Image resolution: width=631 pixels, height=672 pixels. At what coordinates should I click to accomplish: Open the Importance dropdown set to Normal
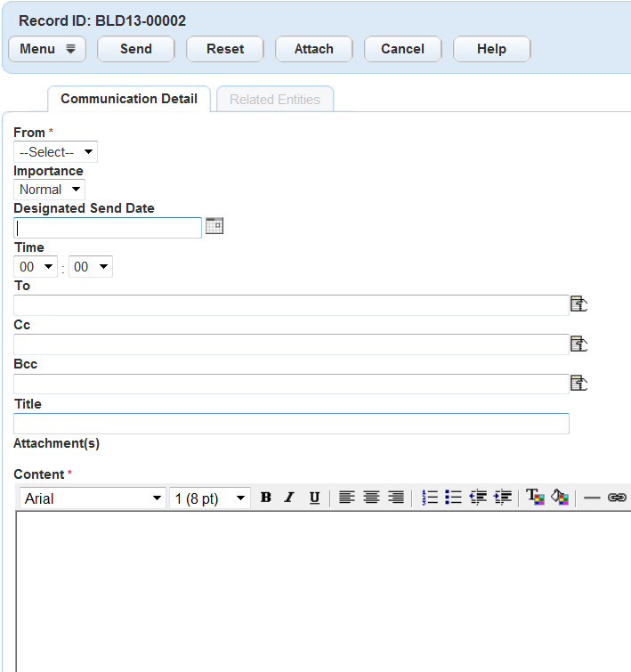49,190
